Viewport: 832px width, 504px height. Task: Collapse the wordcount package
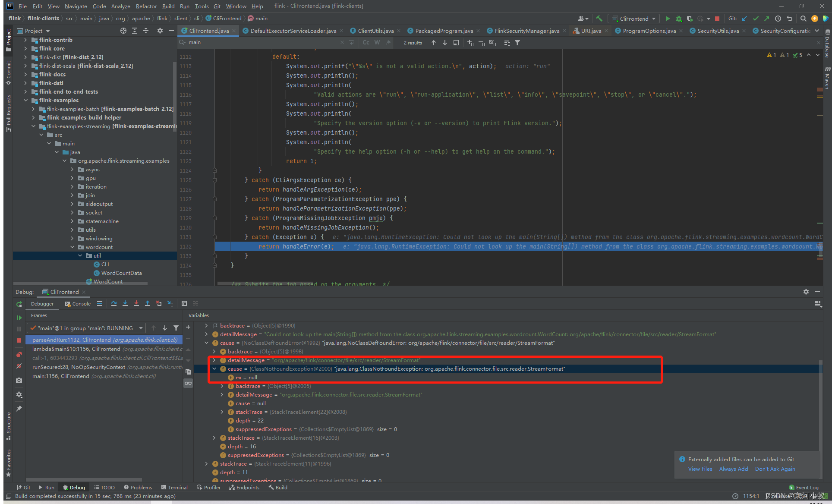(72, 247)
